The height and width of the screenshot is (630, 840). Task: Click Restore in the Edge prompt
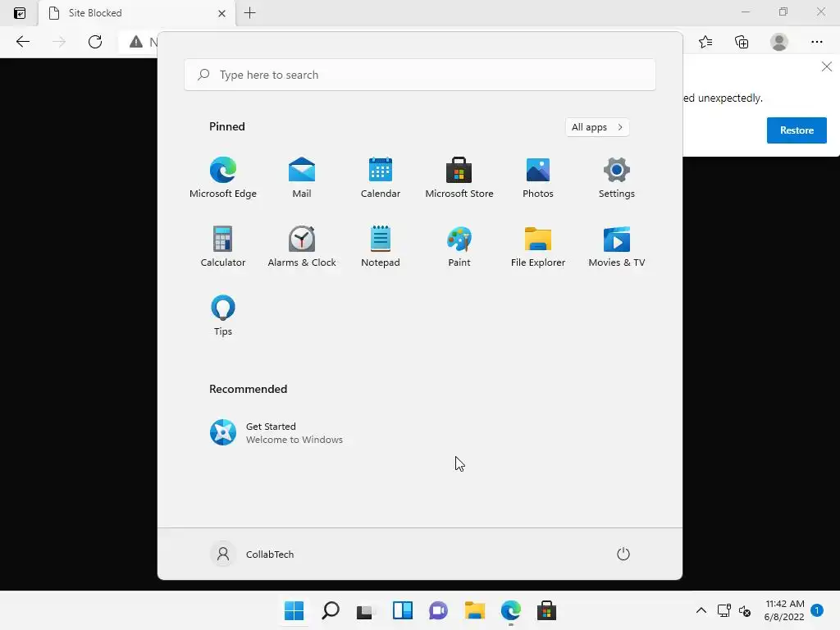pyautogui.click(x=797, y=130)
